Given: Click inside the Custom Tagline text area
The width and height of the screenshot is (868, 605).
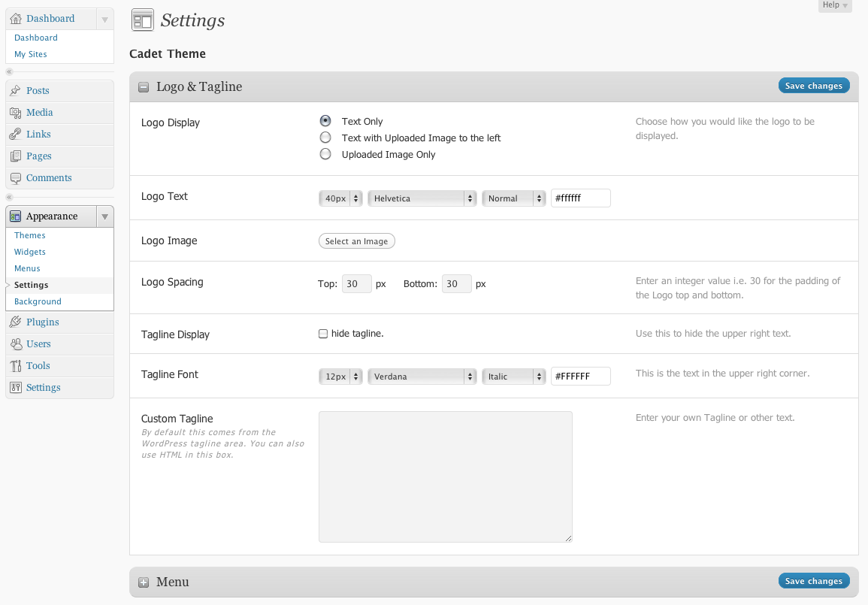Looking at the screenshot, I should (x=446, y=476).
